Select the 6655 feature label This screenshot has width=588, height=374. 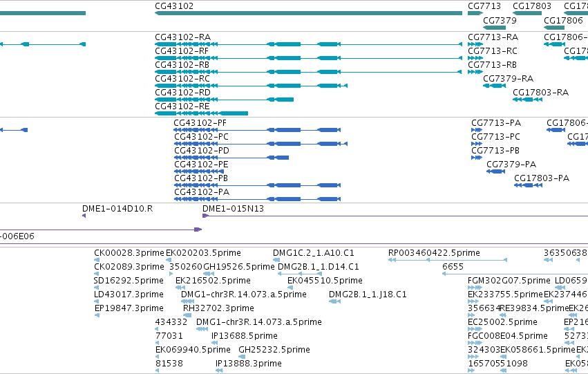pyautogui.click(x=453, y=267)
